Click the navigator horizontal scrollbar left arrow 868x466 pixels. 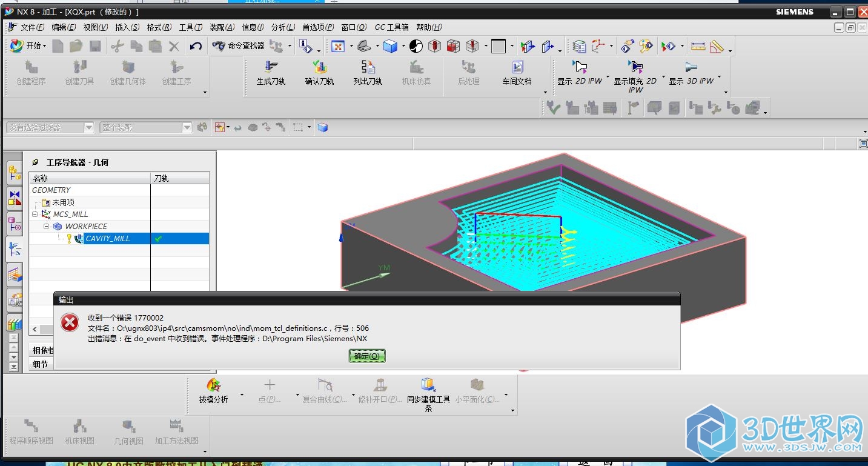(x=35, y=329)
